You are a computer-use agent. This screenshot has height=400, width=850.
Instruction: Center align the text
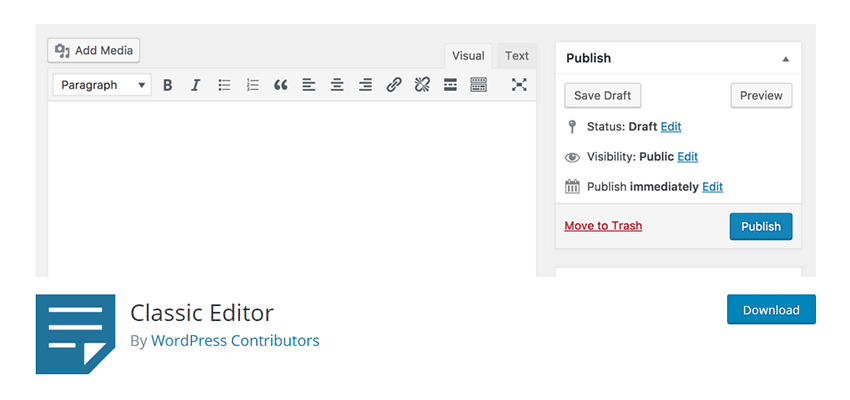pos(337,85)
